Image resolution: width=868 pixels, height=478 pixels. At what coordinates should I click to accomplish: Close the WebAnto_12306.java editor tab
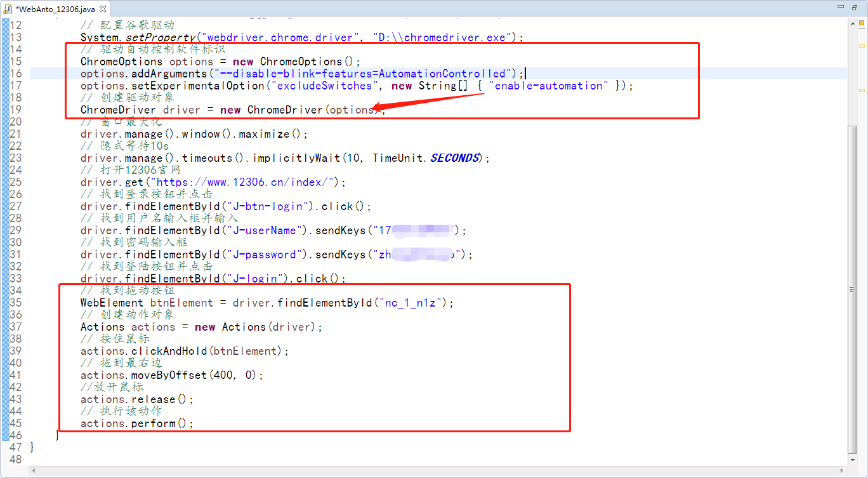103,10
